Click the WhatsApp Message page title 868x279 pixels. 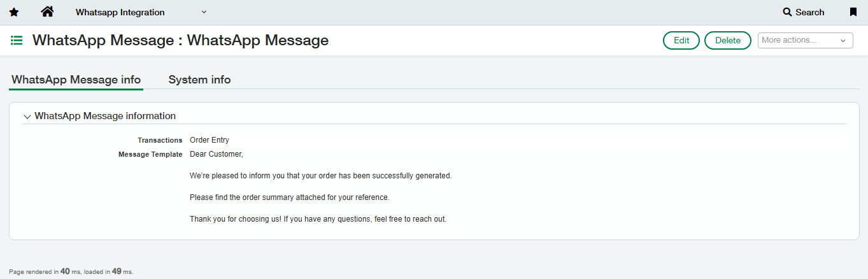click(x=180, y=41)
